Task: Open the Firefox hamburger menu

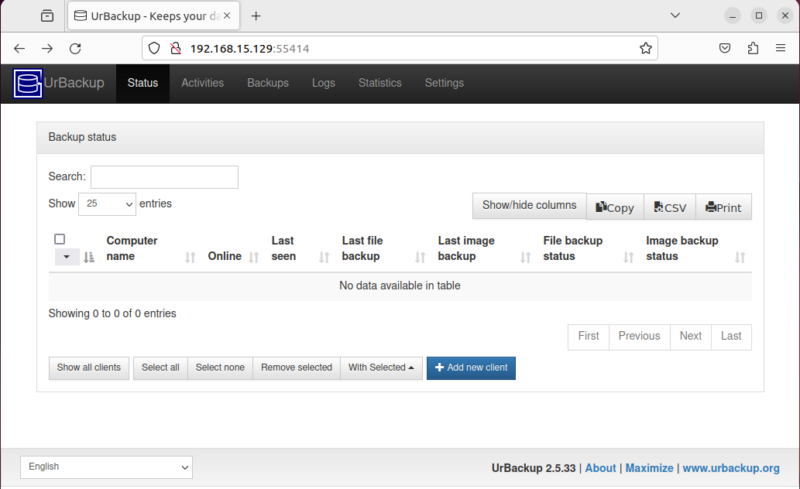Action: point(781,48)
